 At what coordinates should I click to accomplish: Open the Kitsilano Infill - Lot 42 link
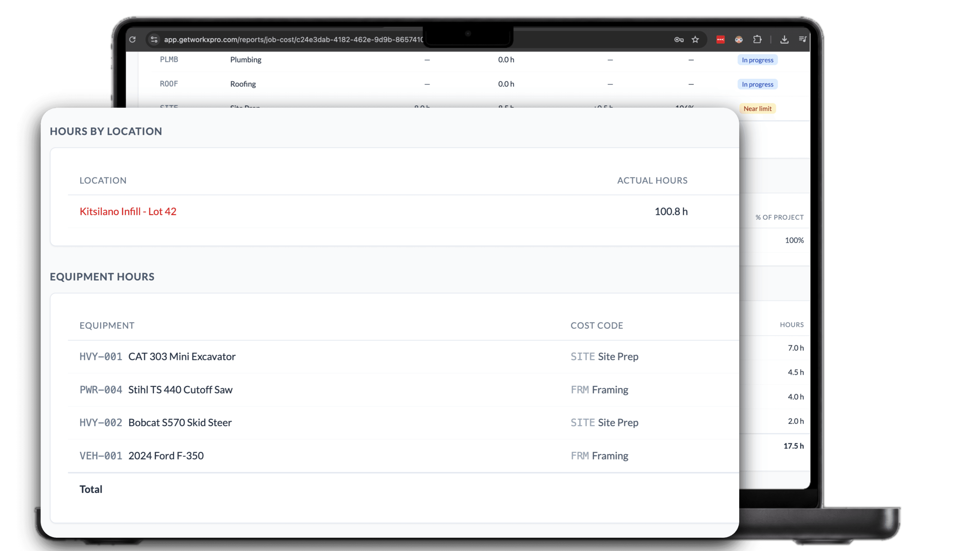point(128,211)
